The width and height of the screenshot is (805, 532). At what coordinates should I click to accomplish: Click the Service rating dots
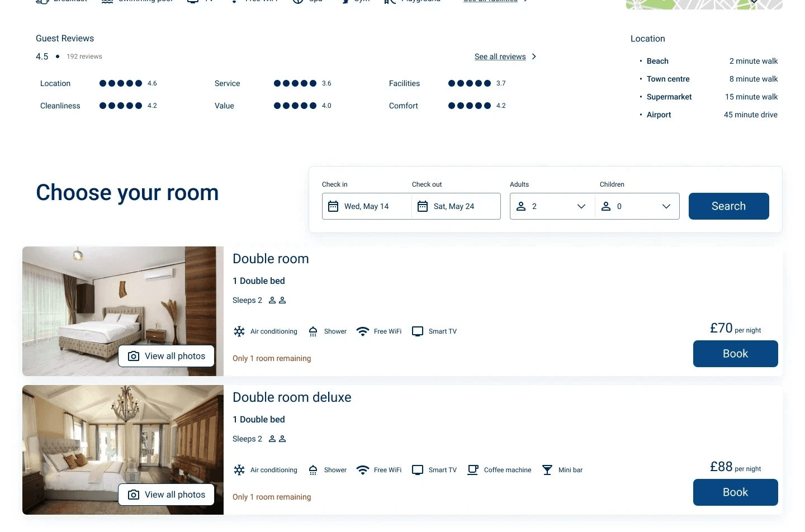coord(295,83)
